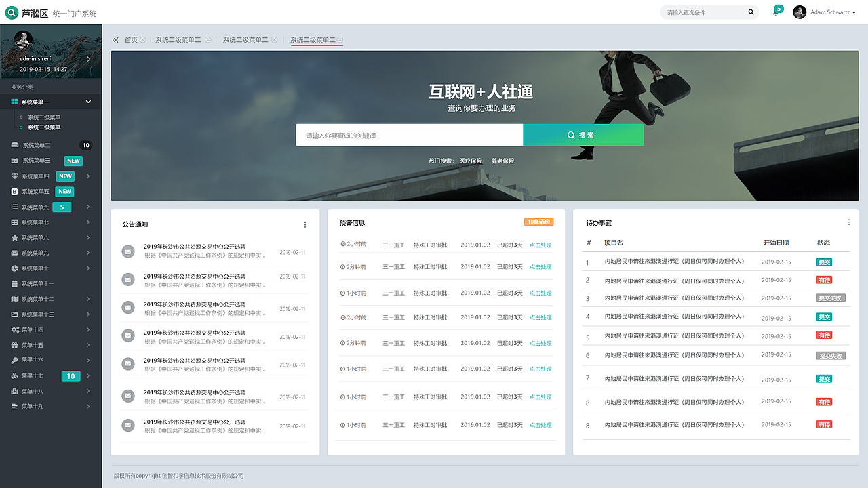Viewport: 868px width, 488px height.
Task: Click 系统菜单九 envelope icon
Action: 14,253
